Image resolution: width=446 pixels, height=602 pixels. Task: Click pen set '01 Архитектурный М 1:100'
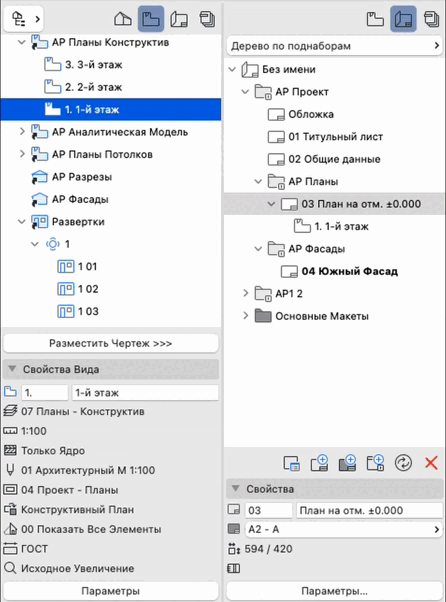88,470
